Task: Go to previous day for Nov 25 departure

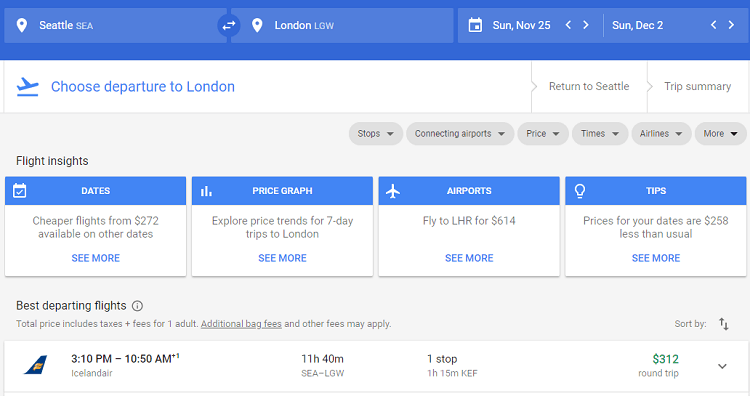Action: pyautogui.click(x=568, y=25)
